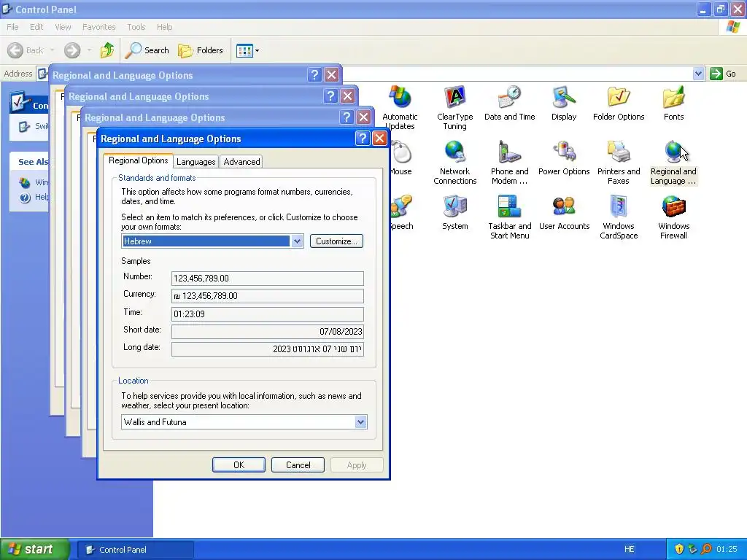
Task: Expand the Wallis and Futuna location dropdown
Action: pos(360,422)
